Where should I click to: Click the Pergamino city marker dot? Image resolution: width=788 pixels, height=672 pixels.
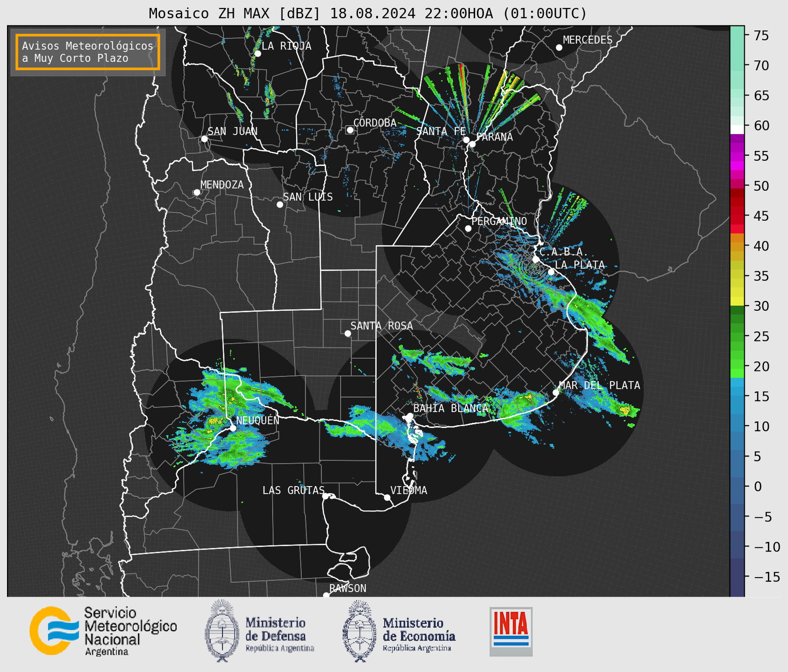[x=468, y=229]
